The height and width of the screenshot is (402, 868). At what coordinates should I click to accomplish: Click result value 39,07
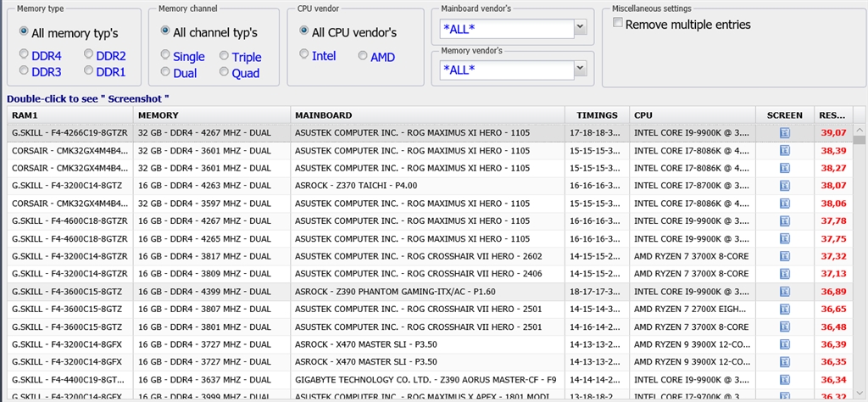pos(834,133)
